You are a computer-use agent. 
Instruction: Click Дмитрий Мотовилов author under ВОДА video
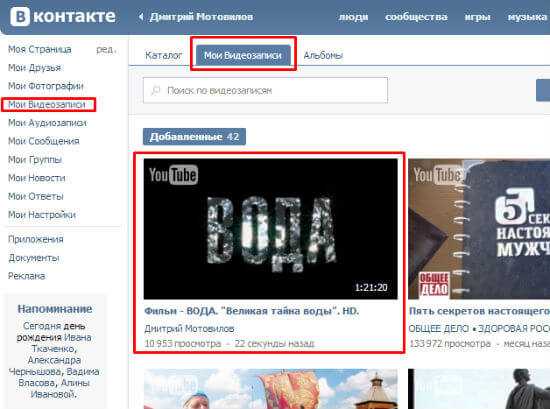189,329
